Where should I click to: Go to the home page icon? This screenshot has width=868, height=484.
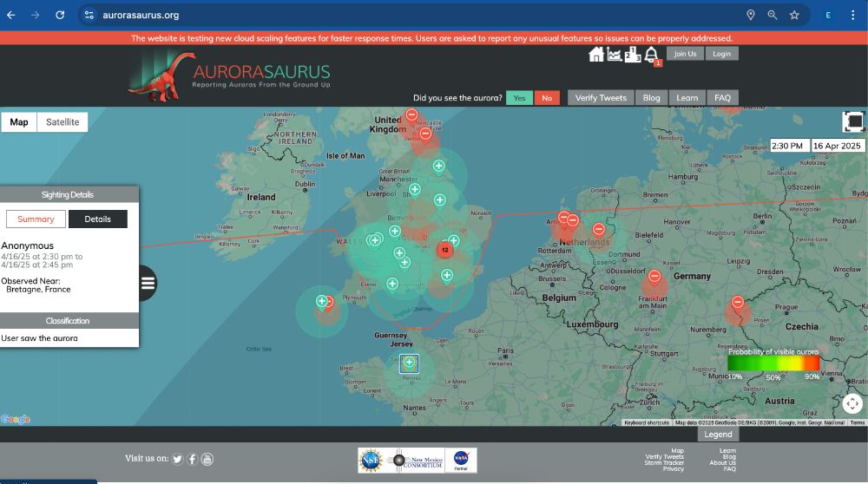[x=596, y=55]
